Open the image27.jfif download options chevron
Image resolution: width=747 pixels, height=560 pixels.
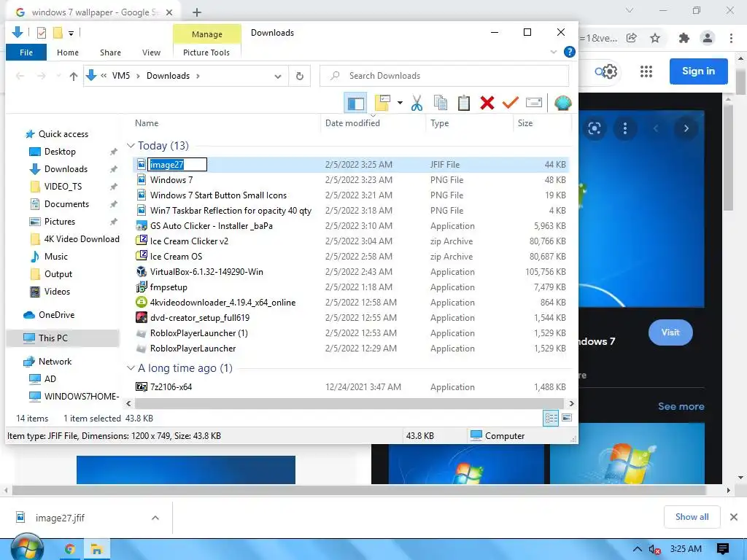[155, 518]
